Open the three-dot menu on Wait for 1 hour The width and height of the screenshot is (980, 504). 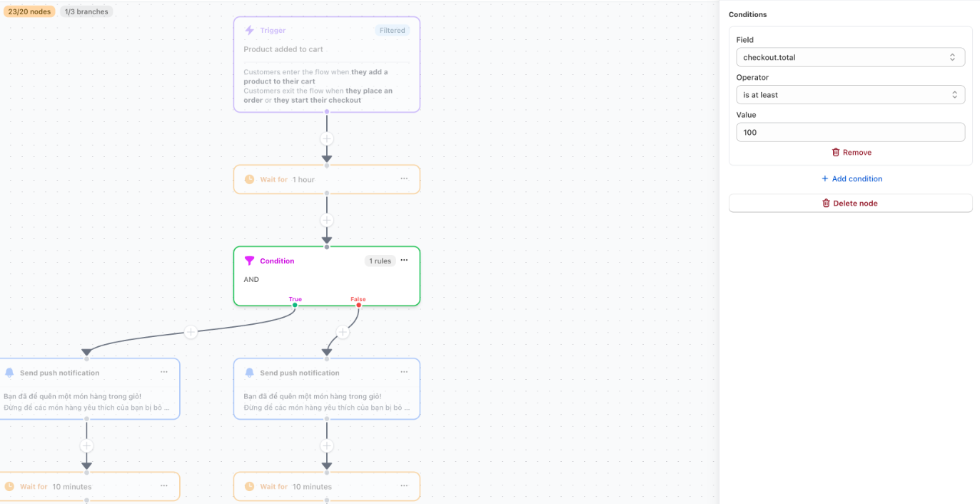(404, 179)
